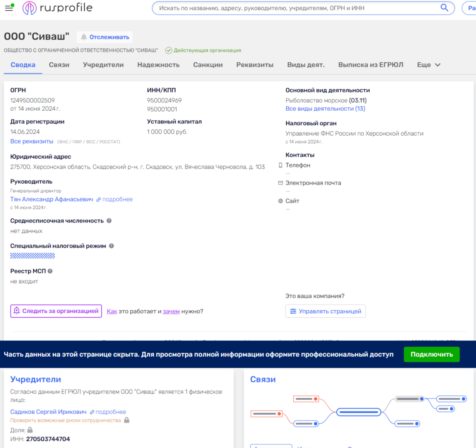The height and width of the screenshot is (448, 476).
Task: Click the activity text Рыболовство морское (03.11)
Action: 326,100
